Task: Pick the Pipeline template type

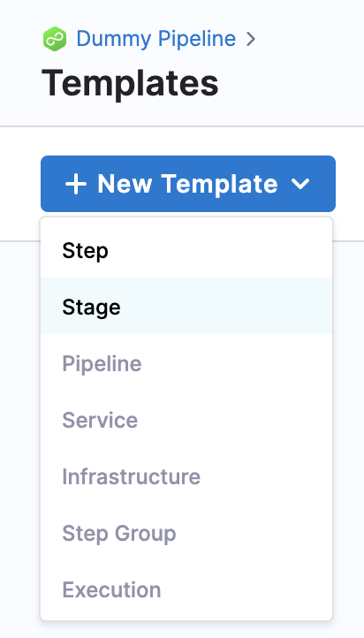Action: coord(186,363)
